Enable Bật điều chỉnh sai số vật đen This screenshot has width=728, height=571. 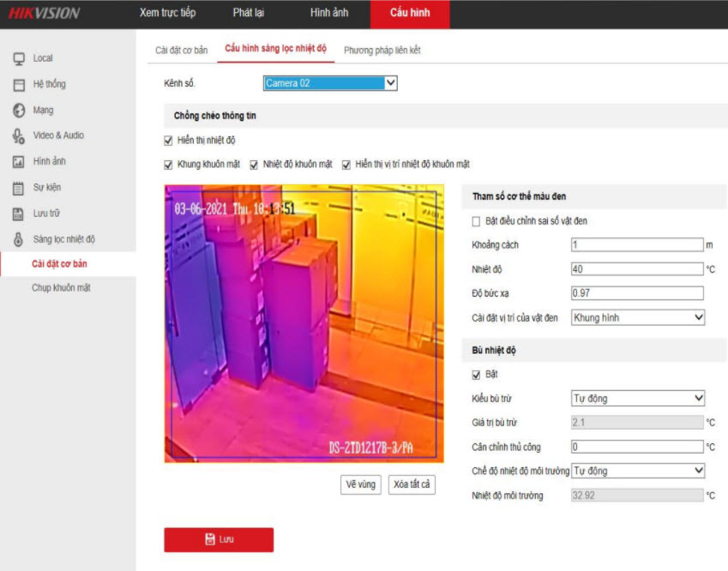click(476, 221)
